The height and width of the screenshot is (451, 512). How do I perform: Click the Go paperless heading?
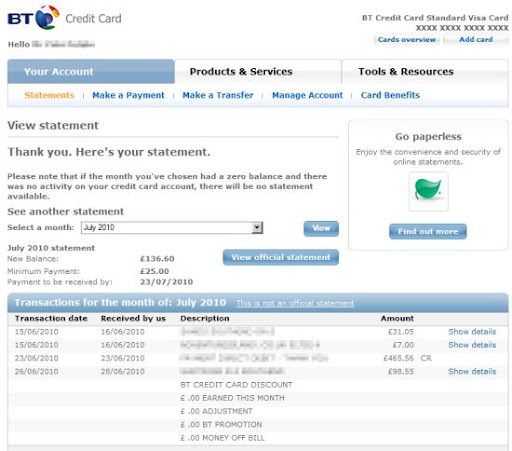428,137
